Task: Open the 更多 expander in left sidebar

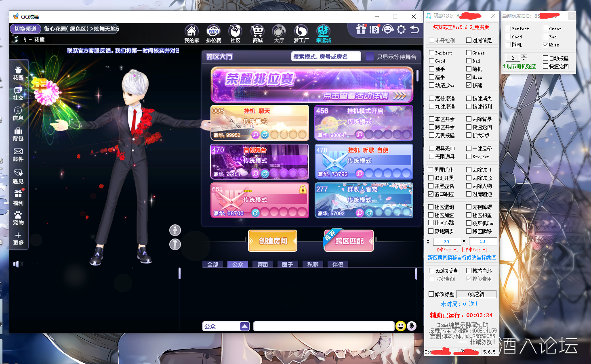Action: (x=18, y=238)
